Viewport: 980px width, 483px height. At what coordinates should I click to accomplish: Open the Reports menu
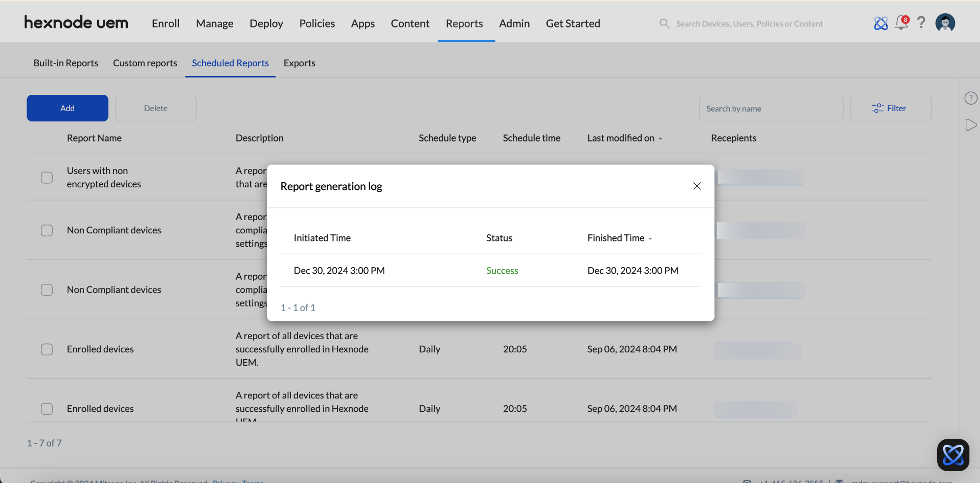click(465, 24)
